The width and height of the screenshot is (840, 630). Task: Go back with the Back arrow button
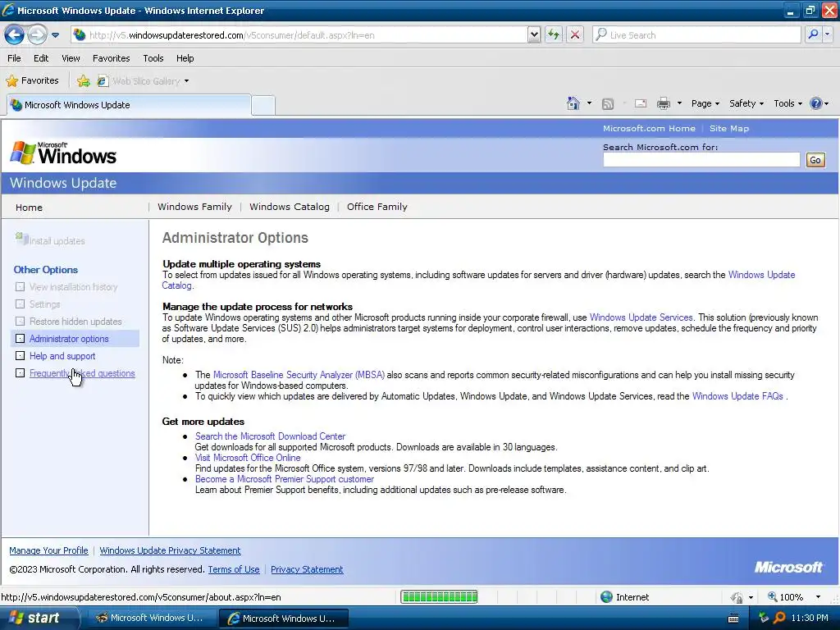point(14,34)
